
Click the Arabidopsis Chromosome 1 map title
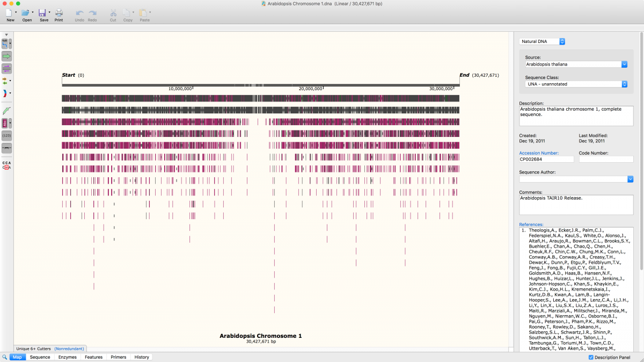click(x=261, y=336)
